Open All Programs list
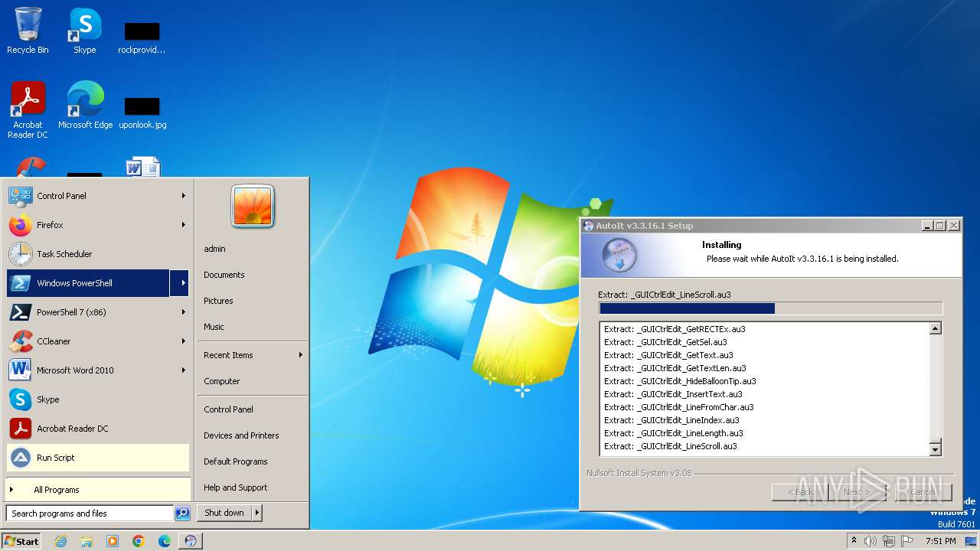 [x=98, y=490]
